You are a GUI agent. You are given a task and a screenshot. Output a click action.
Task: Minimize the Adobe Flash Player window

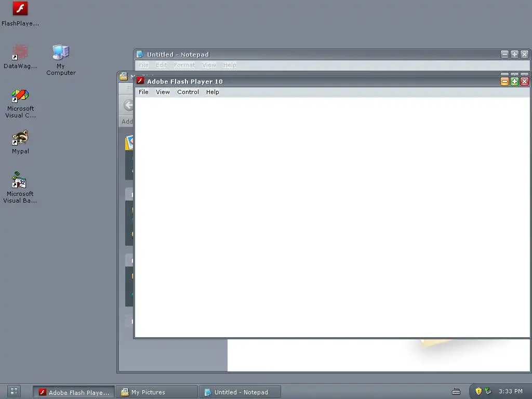504,82
